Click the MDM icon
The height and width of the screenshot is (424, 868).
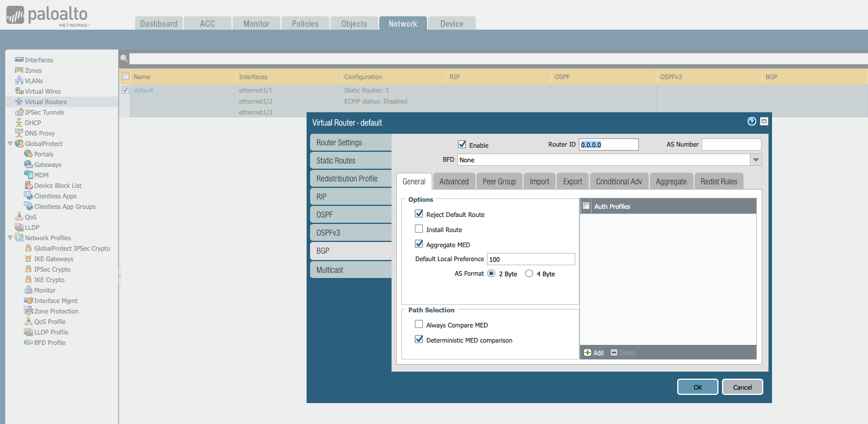pos(29,175)
